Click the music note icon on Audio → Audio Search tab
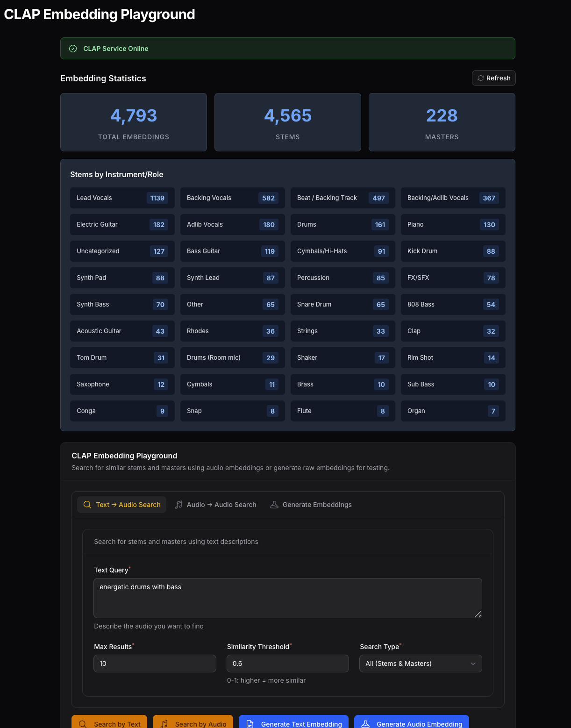 point(178,505)
